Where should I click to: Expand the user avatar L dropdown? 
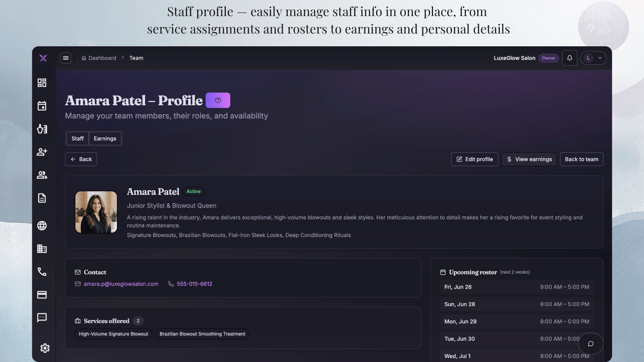click(593, 58)
